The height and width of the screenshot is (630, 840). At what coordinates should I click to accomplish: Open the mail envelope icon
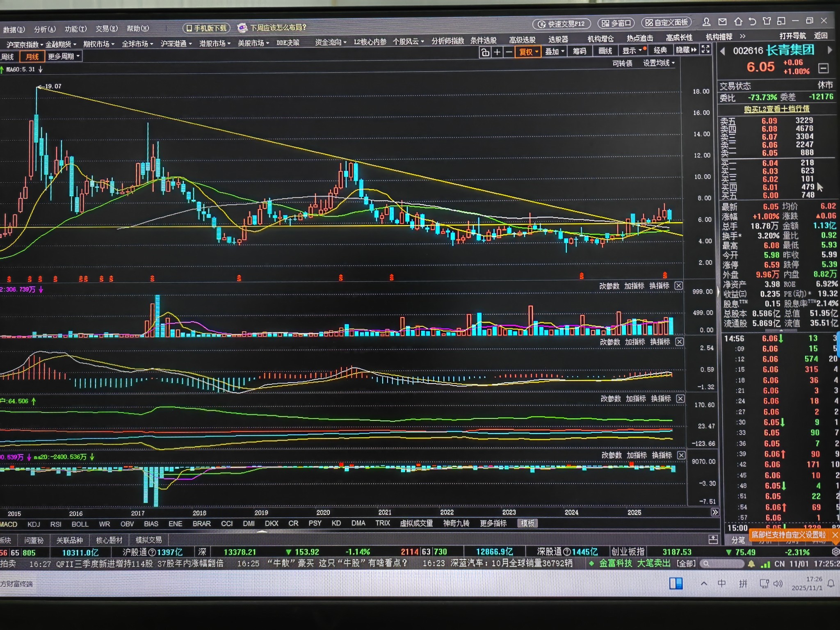coord(722,22)
